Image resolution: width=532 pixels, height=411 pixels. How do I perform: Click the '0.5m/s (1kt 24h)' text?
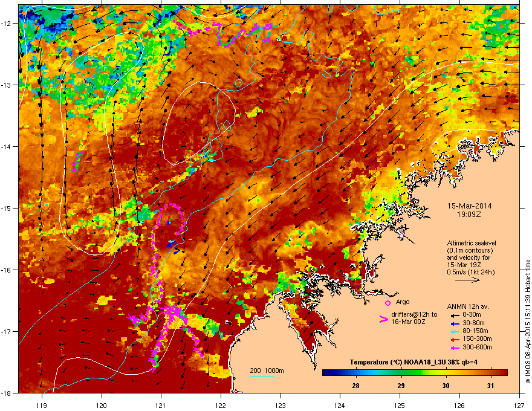[x=470, y=272]
